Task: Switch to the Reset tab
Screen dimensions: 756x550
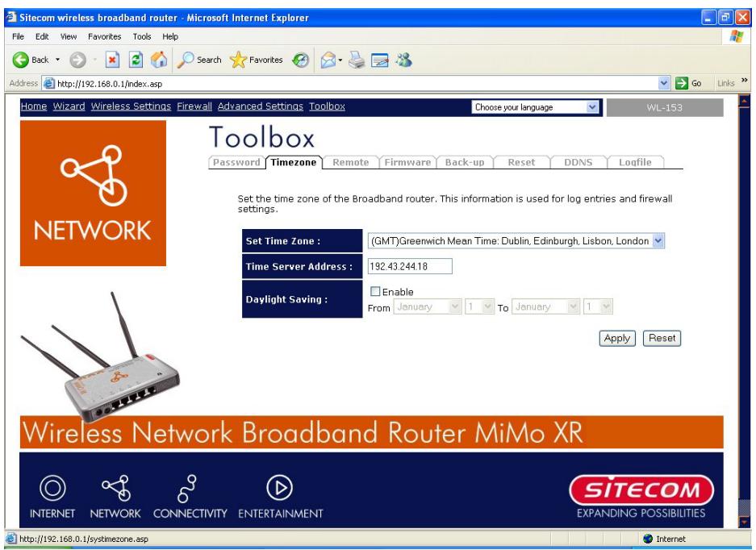Action: [522, 162]
